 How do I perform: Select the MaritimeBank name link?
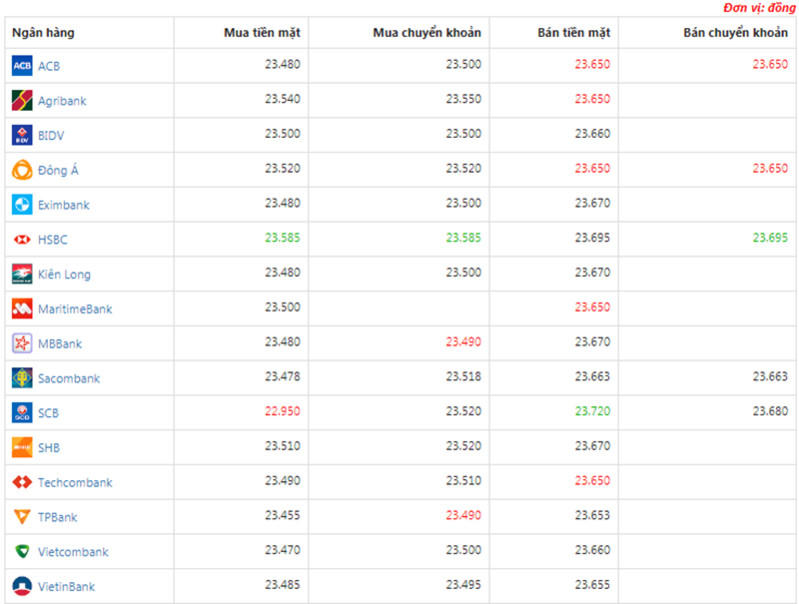(75, 309)
